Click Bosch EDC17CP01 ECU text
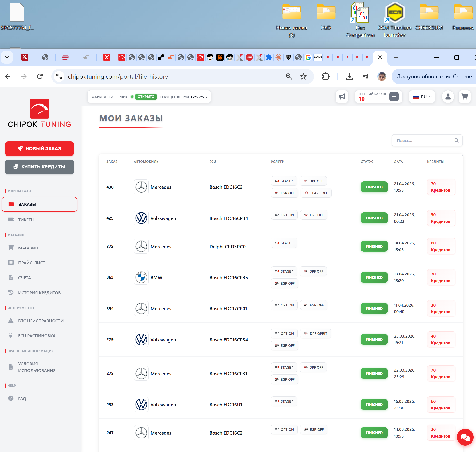The width and height of the screenshot is (476, 452). pos(228,308)
